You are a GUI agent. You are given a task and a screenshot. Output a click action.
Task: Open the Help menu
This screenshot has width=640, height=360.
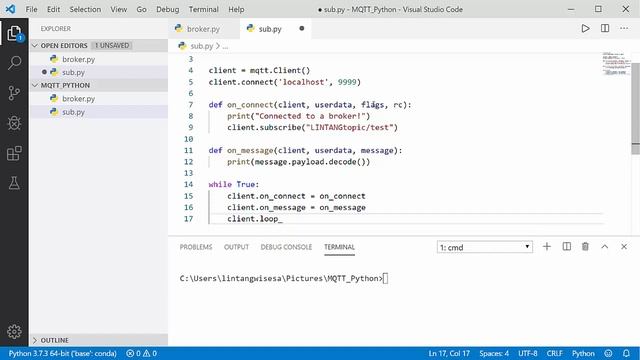(236, 9)
